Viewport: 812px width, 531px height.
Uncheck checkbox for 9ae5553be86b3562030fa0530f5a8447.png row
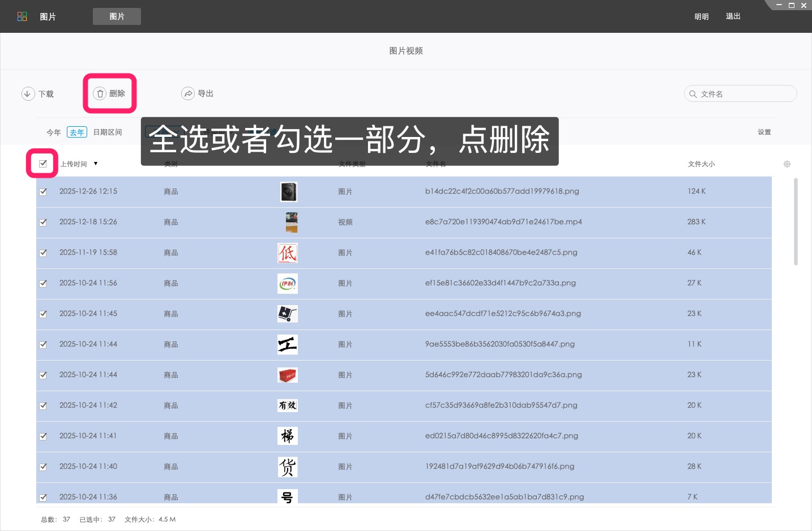tap(43, 345)
